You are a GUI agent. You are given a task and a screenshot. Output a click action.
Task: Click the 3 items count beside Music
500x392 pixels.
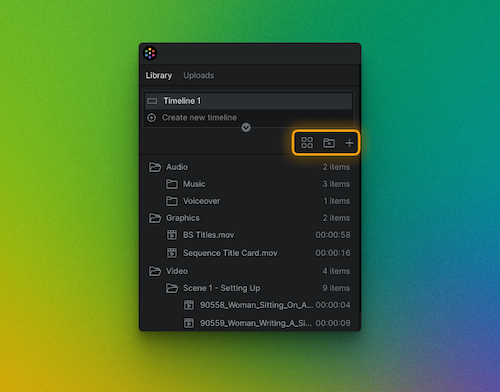tap(336, 184)
